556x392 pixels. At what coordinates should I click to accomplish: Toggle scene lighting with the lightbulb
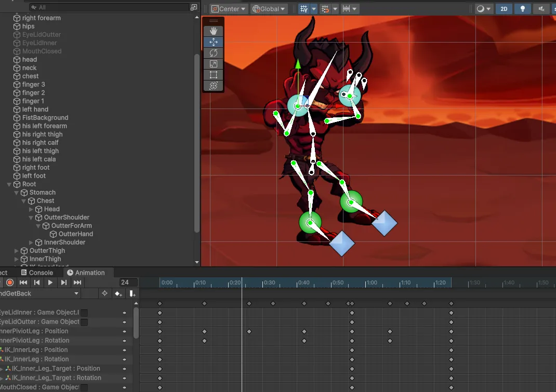[x=523, y=9]
